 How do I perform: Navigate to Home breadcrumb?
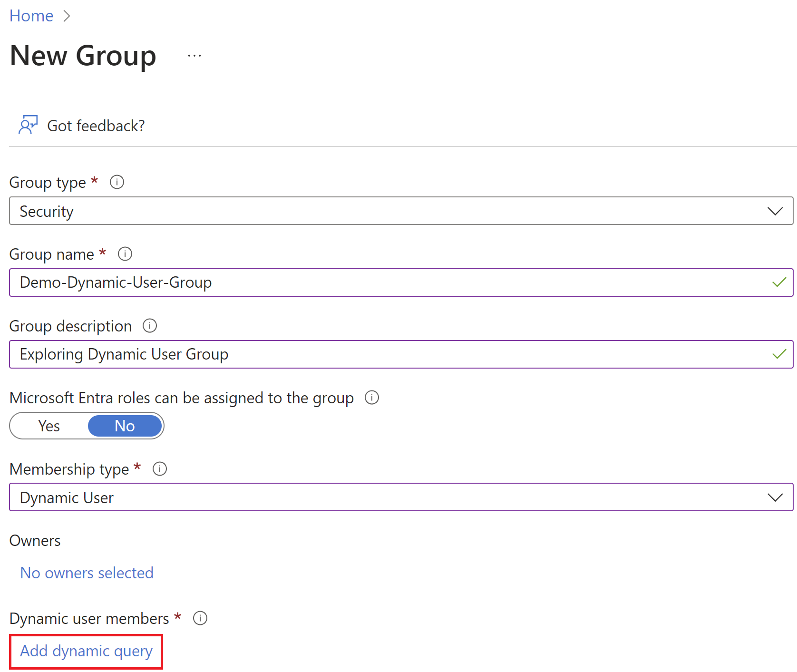pos(31,16)
